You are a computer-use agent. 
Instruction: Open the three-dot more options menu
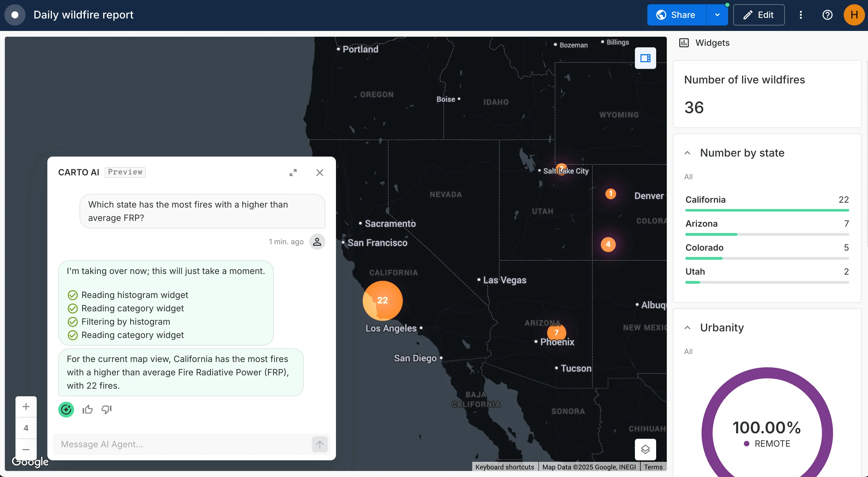pos(801,15)
